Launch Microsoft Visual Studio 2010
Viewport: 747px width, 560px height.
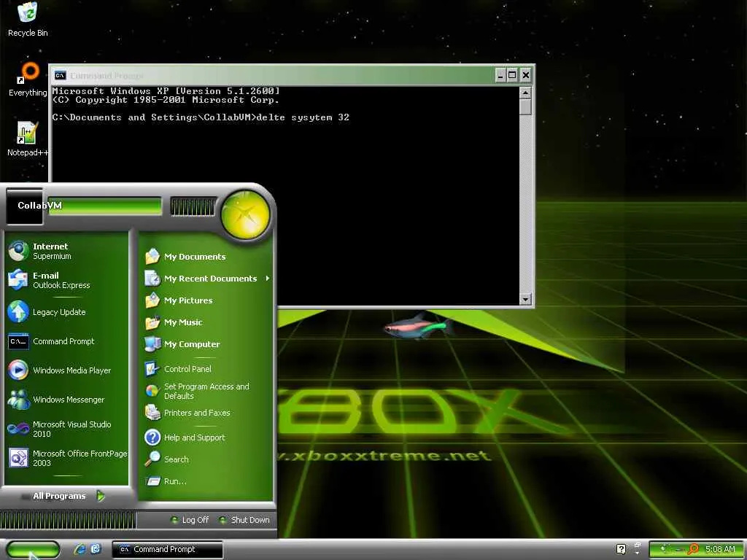coord(66,429)
